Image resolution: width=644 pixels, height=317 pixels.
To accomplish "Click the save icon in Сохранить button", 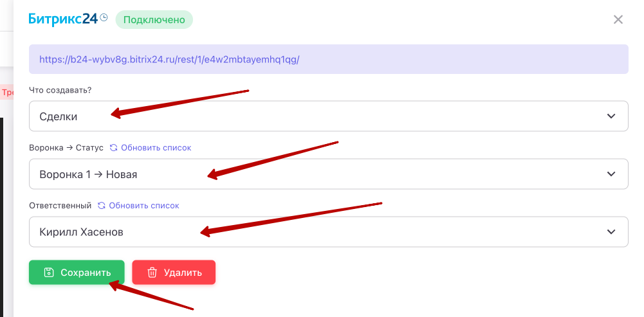I will (x=48, y=273).
